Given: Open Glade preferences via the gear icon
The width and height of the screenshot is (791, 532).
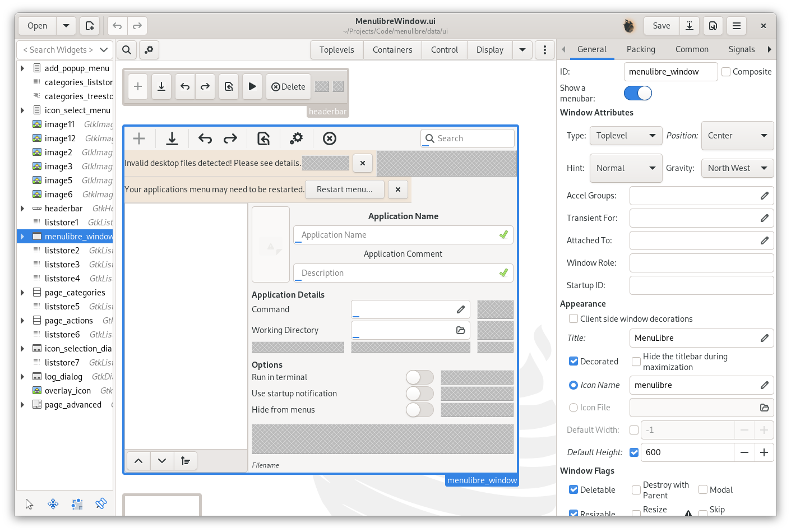Looking at the screenshot, I should coord(149,49).
